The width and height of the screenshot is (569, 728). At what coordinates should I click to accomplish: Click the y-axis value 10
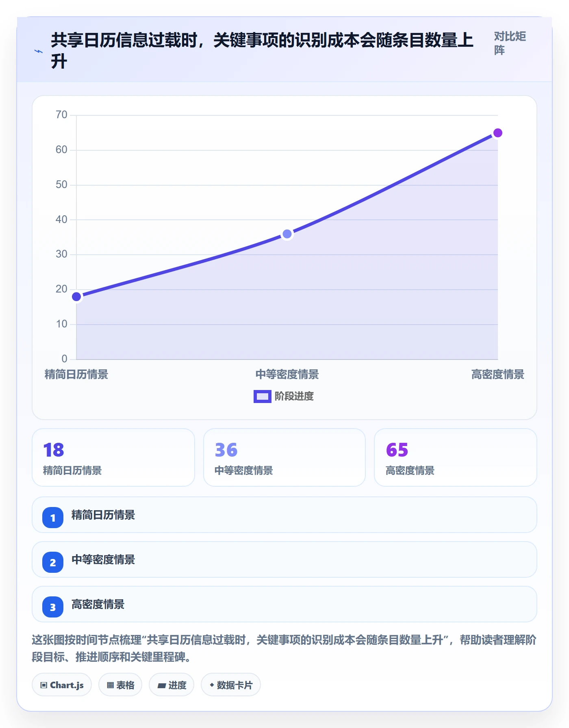pyautogui.click(x=61, y=324)
